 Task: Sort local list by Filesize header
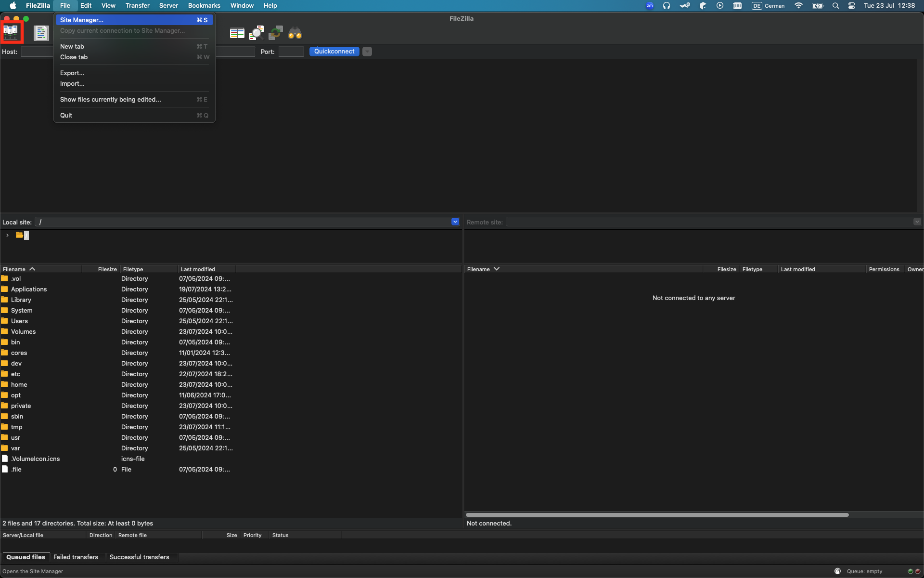(101, 269)
